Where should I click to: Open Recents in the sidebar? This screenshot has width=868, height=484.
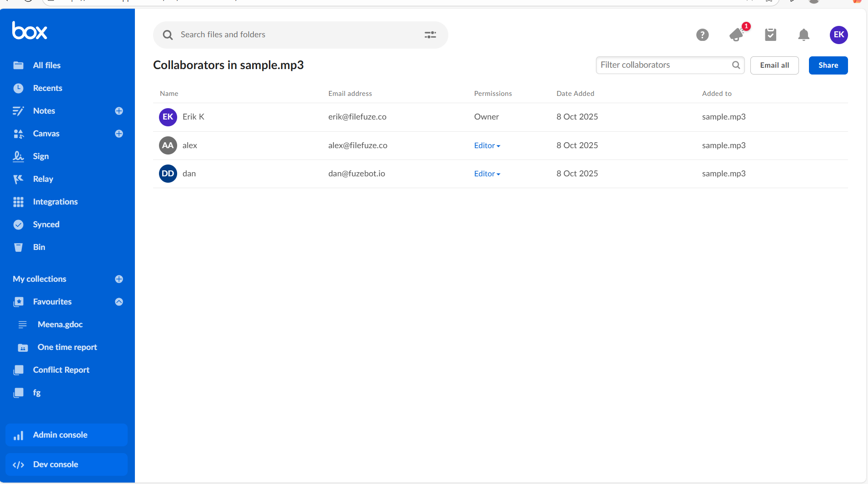click(47, 88)
